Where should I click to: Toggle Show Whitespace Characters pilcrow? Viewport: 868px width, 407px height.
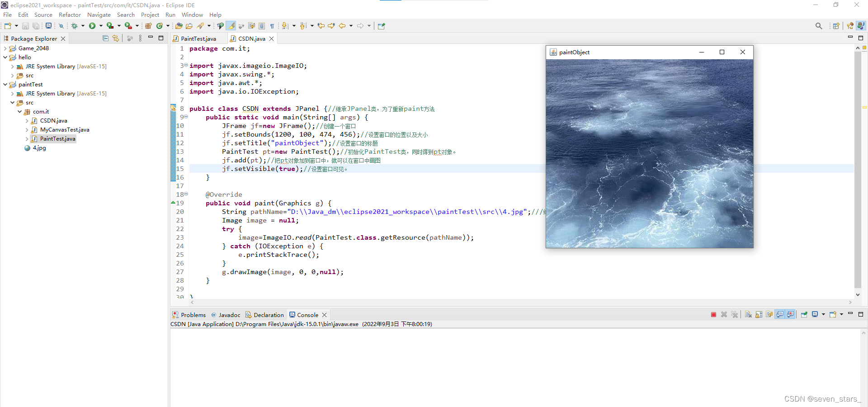[272, 26]
